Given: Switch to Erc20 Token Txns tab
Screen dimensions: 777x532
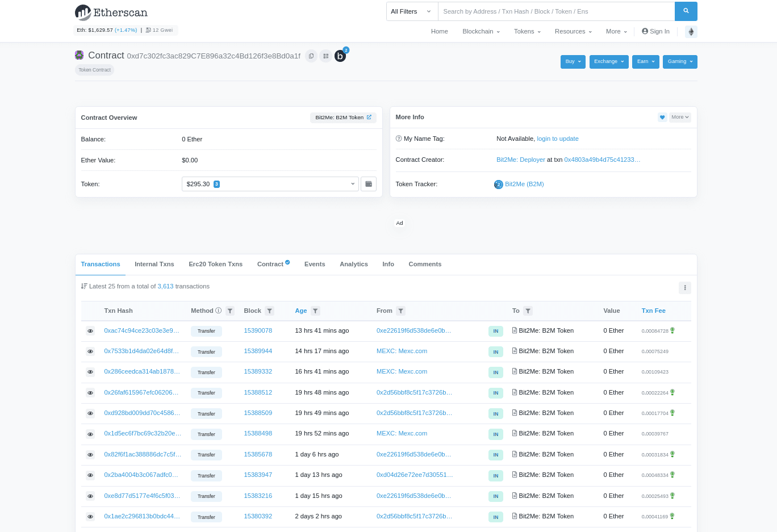Looking at the screenshot, I should pyautogui.click(x=215, y=264).
